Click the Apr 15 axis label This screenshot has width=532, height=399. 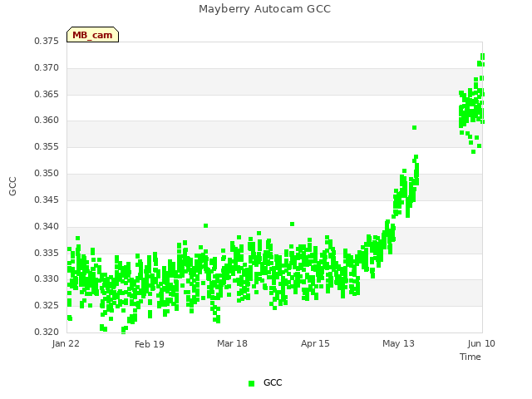click(315, 343)
